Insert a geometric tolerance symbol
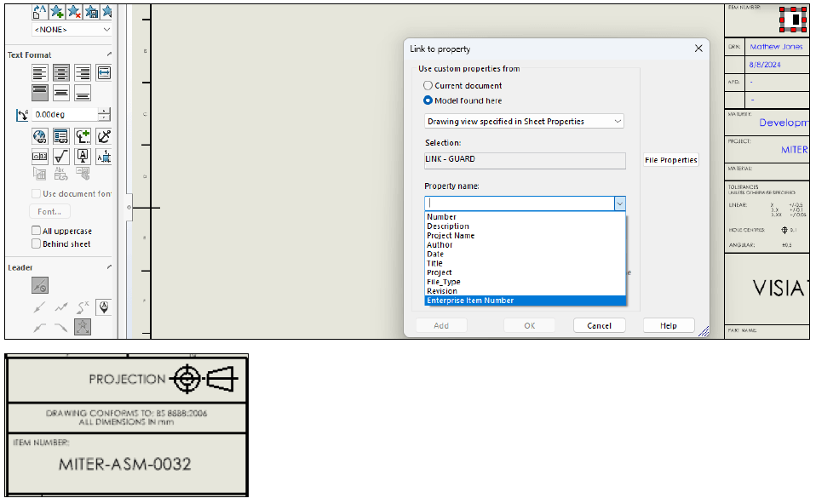 click(40, 157)
